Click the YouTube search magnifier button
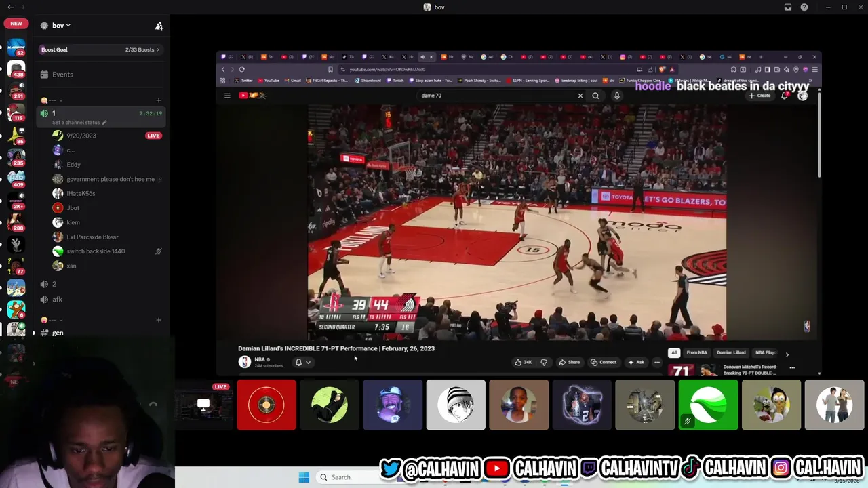Screen dimensions: 868x488 tap(595, 96)
